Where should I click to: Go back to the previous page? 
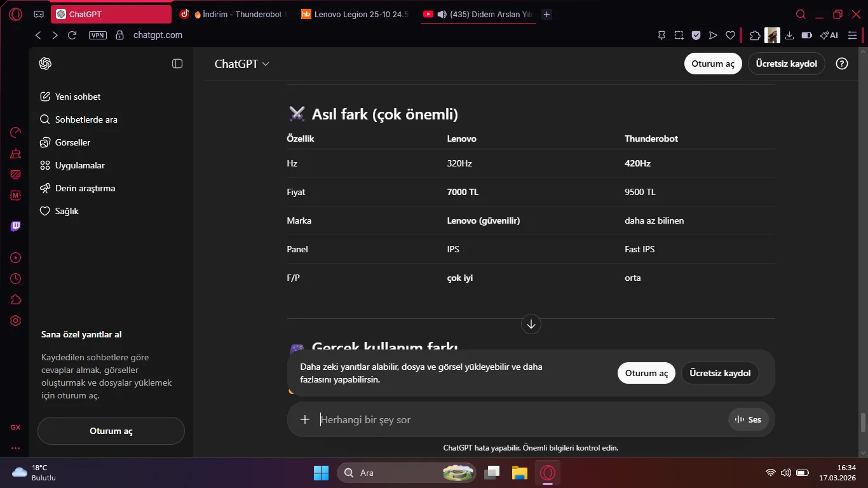(x=38, y=36)
